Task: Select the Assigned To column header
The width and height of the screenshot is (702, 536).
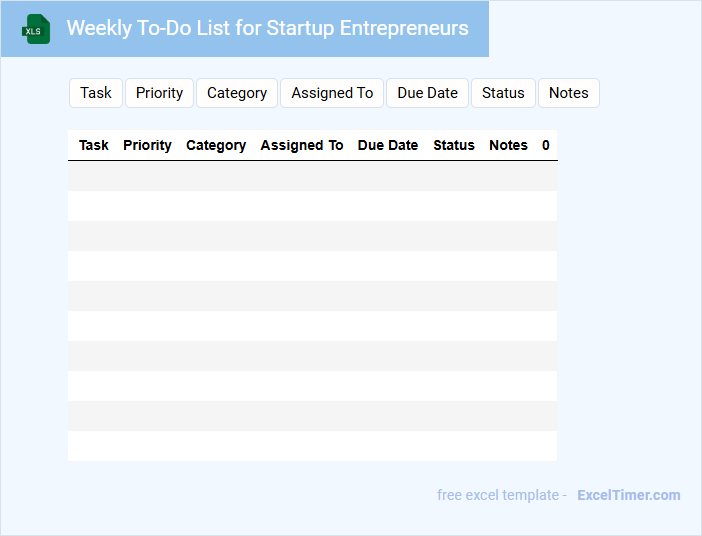Action: 302,145
